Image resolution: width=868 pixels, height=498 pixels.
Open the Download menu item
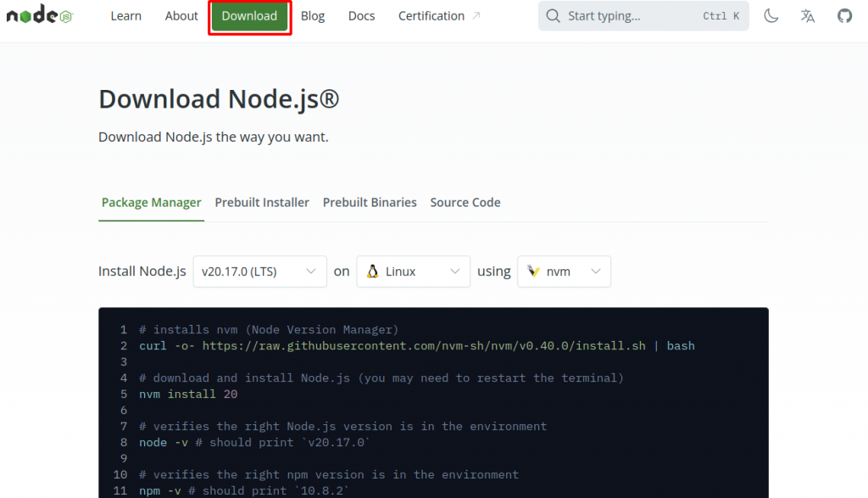pos(250,16)
